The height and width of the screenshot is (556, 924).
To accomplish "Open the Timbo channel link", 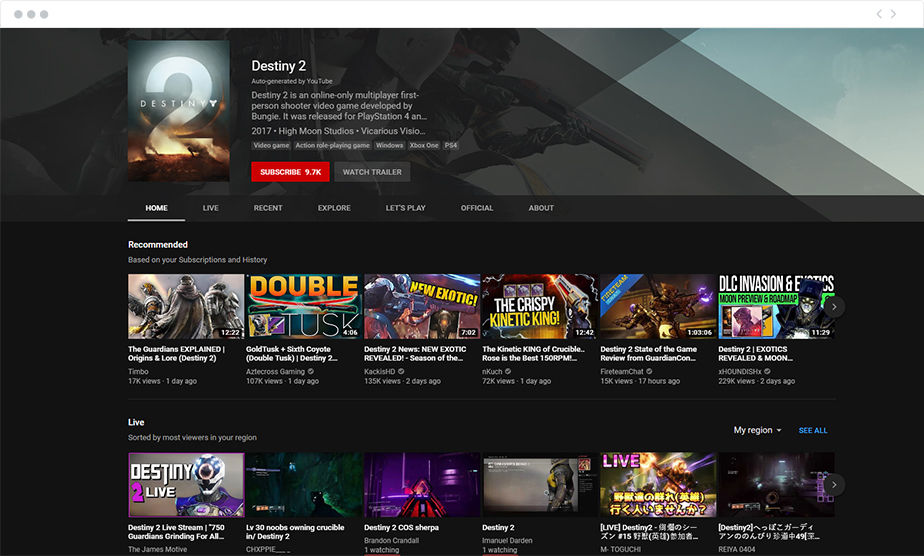I will pyautogui.click(x=138, y=372).
